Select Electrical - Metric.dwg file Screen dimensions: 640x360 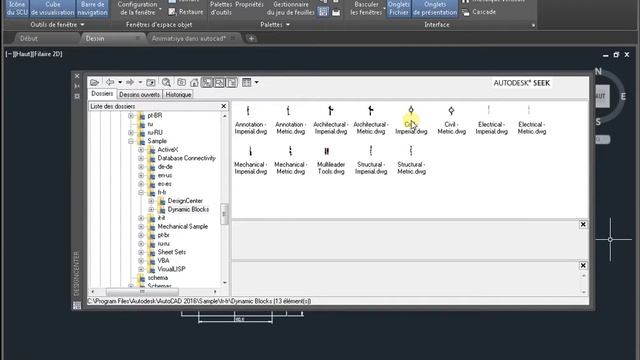(531, 120)
